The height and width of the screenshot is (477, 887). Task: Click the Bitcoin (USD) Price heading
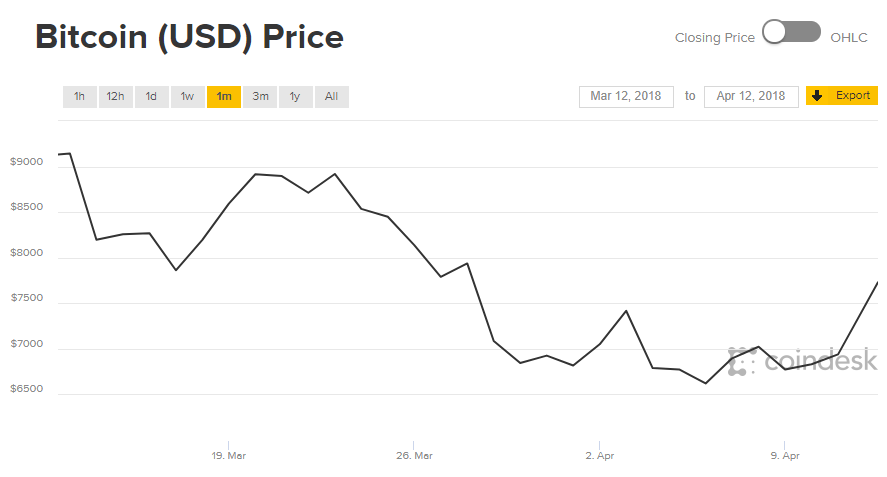click(190, 37)
